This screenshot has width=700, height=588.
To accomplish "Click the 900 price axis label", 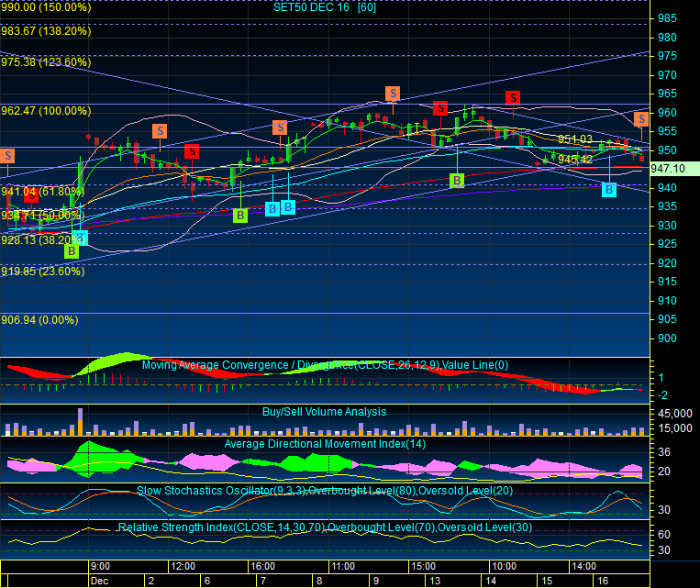I will 667,338.
